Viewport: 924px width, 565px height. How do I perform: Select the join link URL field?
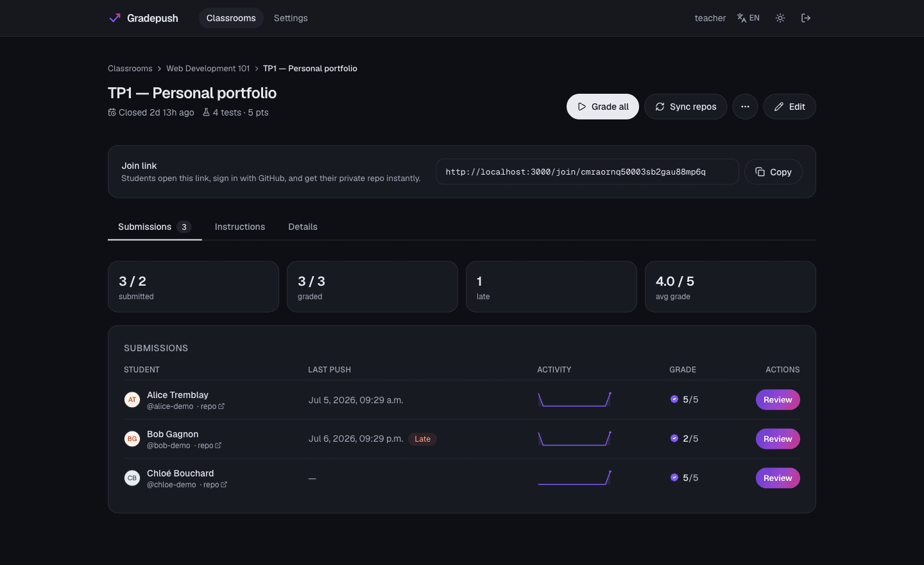click(x=587, y=171)
